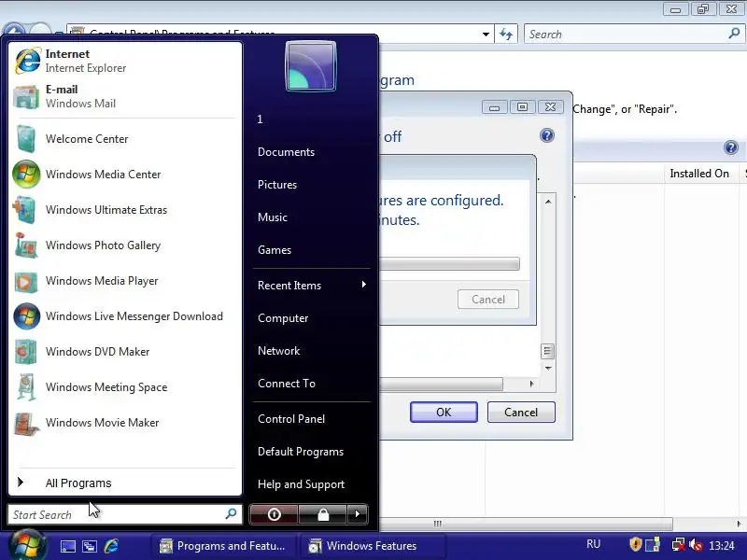Launch Windows Media Center icon

click(27, 175)
